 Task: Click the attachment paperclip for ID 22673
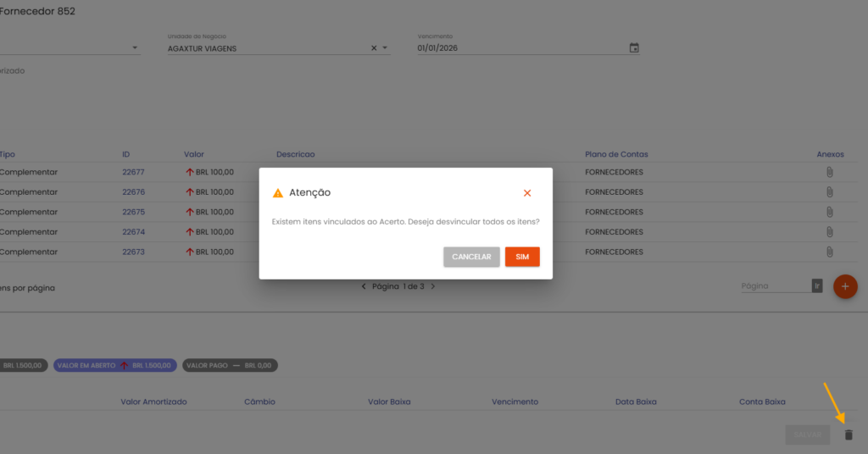829,252
